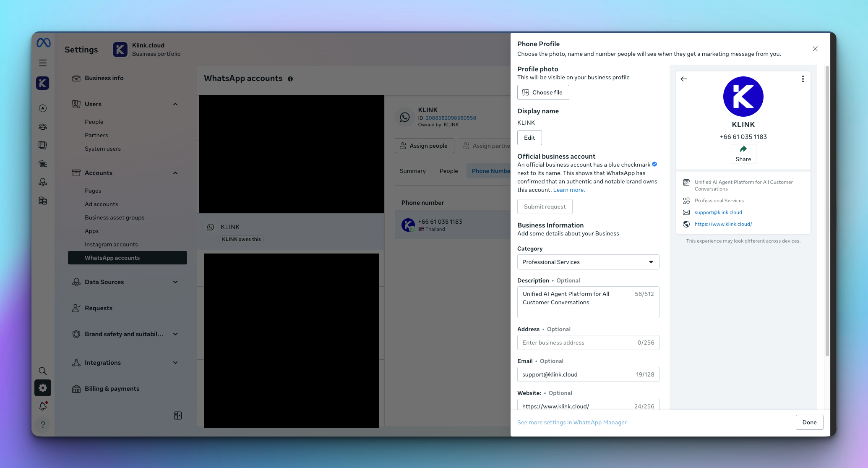This screenshot has height=468, width=868.
Task: Click the Share icon in profile preview
Action: click(743, 149)
